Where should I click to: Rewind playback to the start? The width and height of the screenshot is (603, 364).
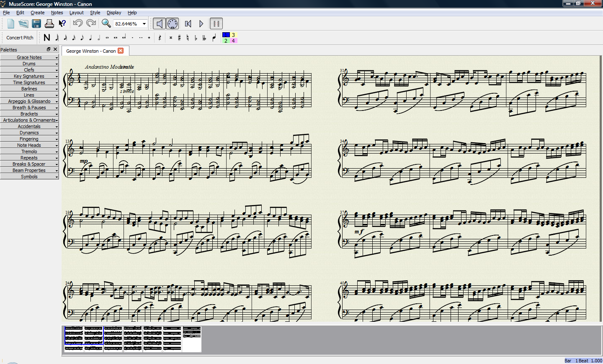(x=188, y=24)
